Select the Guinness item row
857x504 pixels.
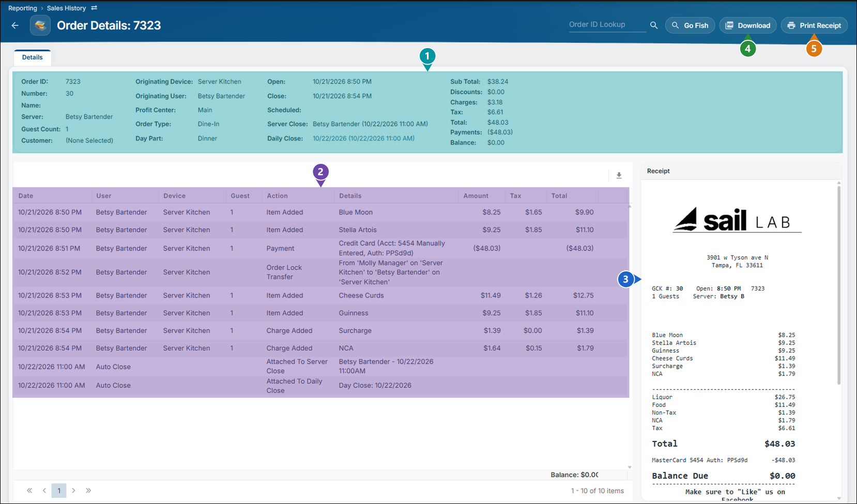click(x=320, y=313)
